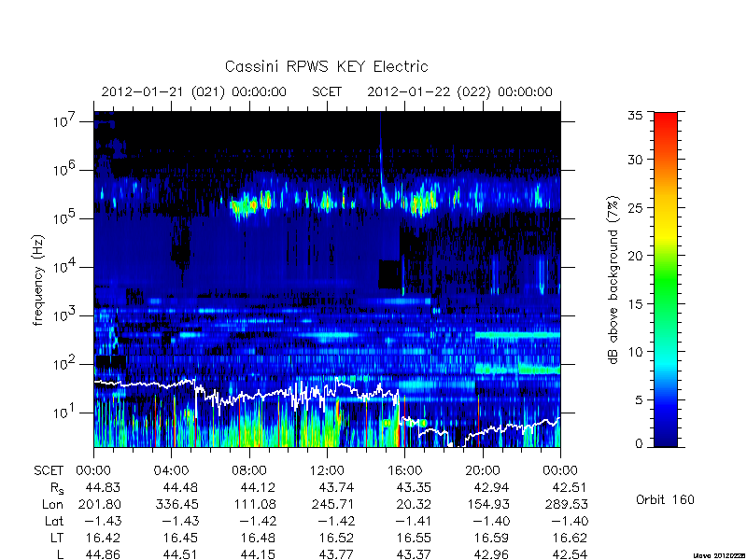Image resolution: width=747 pixels, height=560 pixels.
Task: Click the 'SCET' row label below the plot
Action: (49, 471)
